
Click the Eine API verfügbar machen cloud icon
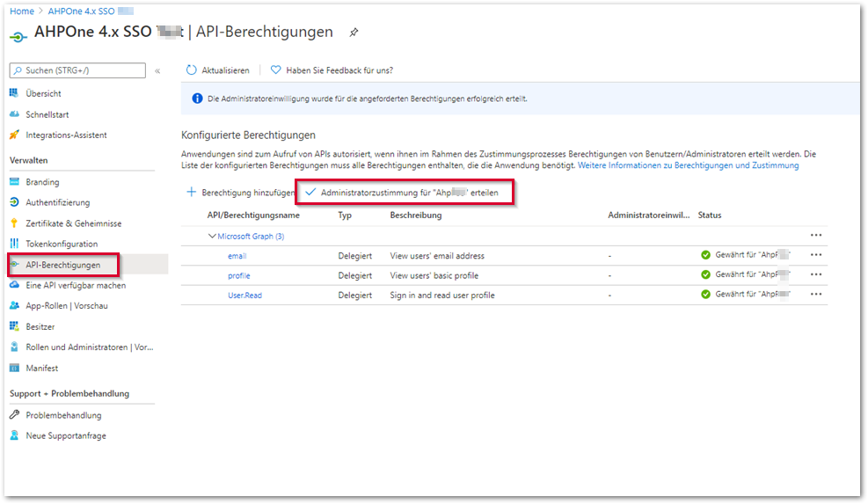(14, 285)
